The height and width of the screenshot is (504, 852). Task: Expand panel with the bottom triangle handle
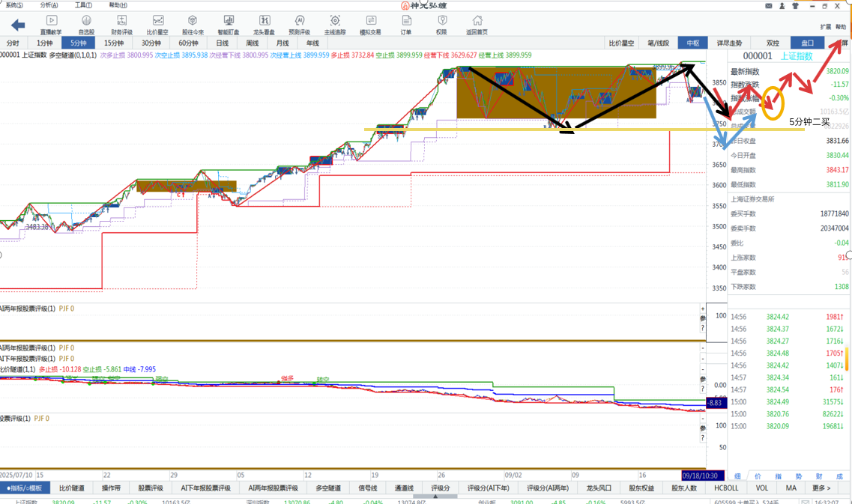435,497
